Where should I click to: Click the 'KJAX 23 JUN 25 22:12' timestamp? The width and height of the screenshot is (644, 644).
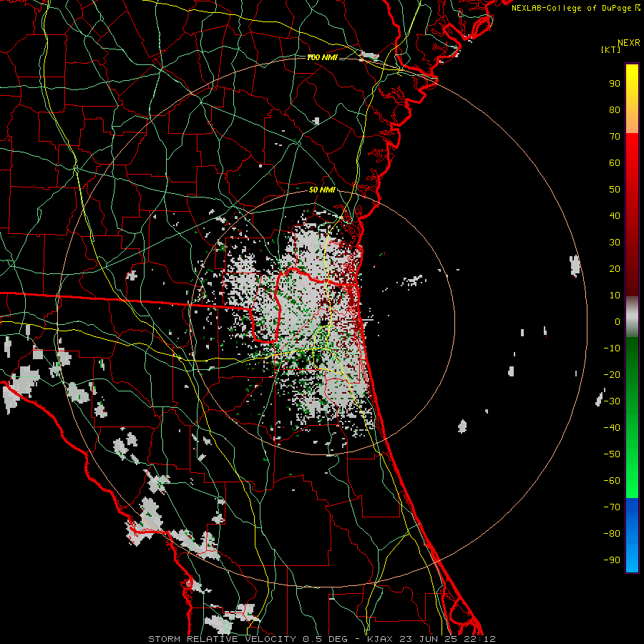pyautogui.click(x=431, y=639)
